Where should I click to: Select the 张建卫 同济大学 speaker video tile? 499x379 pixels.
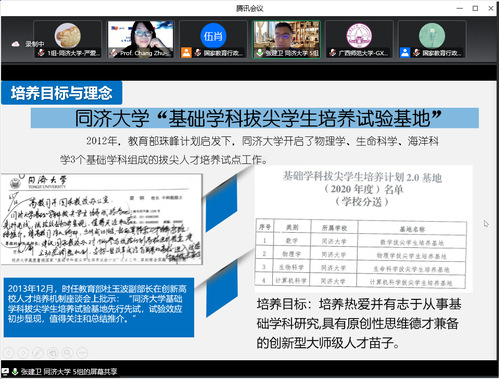coord(286,39)
